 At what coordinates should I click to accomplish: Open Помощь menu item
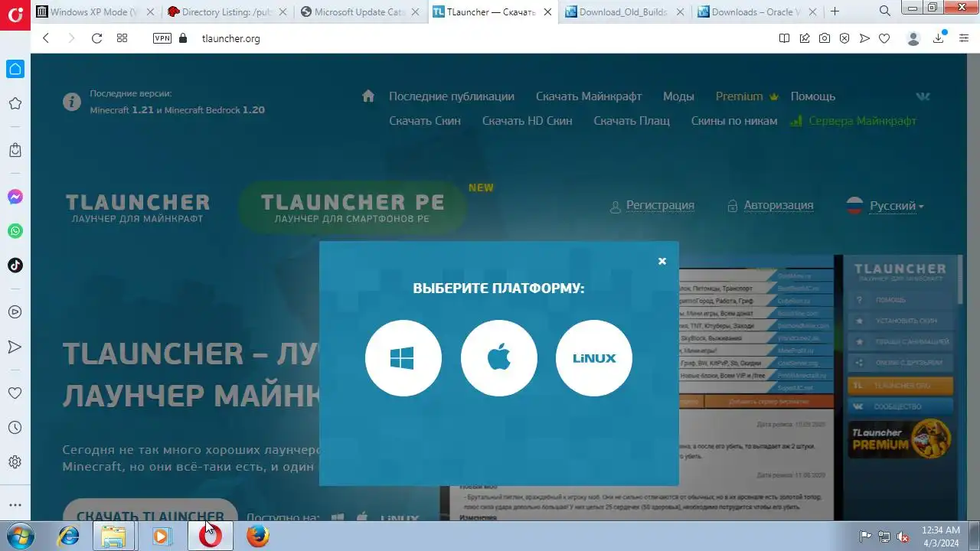pyautogui.click(x=813, y=96)
